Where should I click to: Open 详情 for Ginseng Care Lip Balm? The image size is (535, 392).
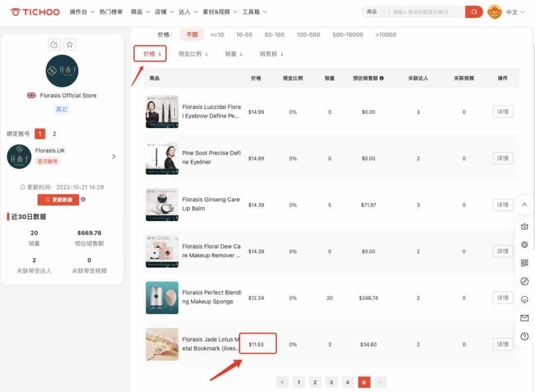[x=503, y=205]
